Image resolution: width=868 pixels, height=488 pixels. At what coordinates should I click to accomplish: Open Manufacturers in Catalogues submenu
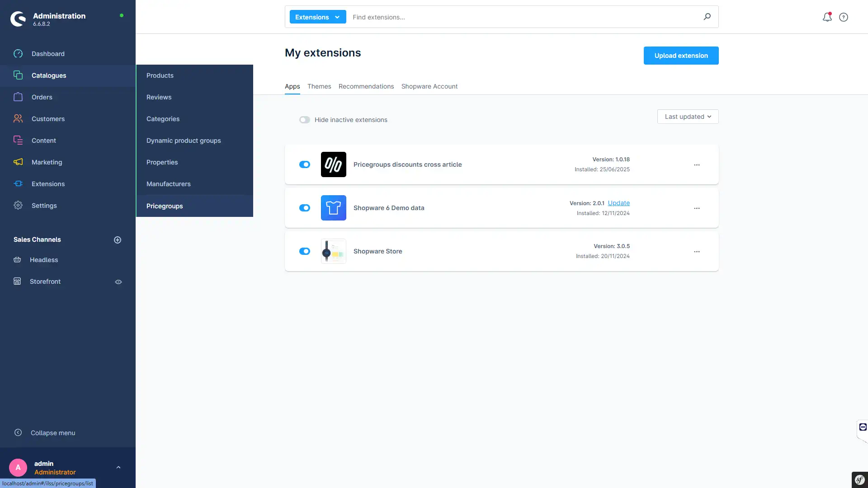194,184
